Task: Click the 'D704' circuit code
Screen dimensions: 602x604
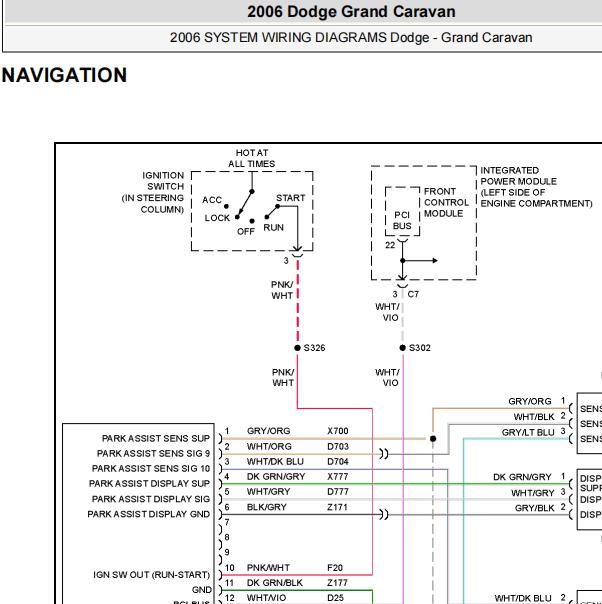Action: tap(338, 461)
